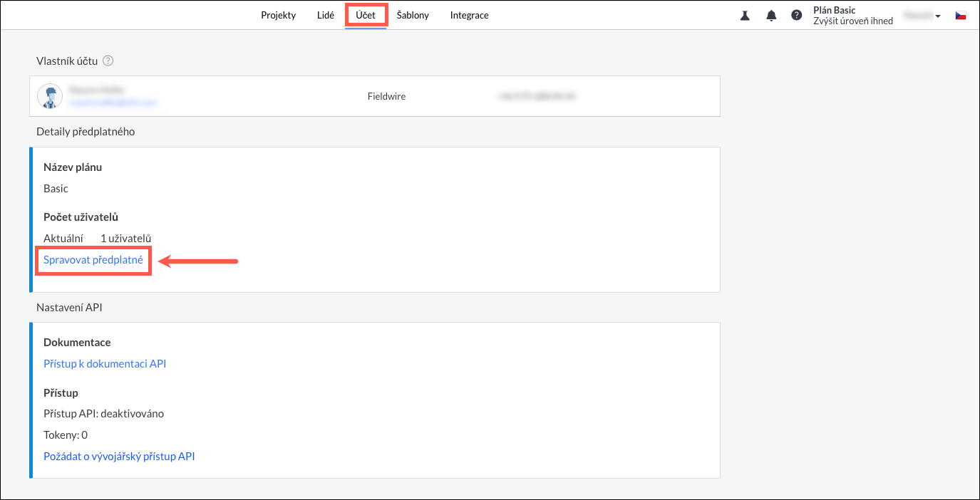The image size is (980, 500).
Task: Click the Spravovat předplatné link
Action: tap(93, 260)
